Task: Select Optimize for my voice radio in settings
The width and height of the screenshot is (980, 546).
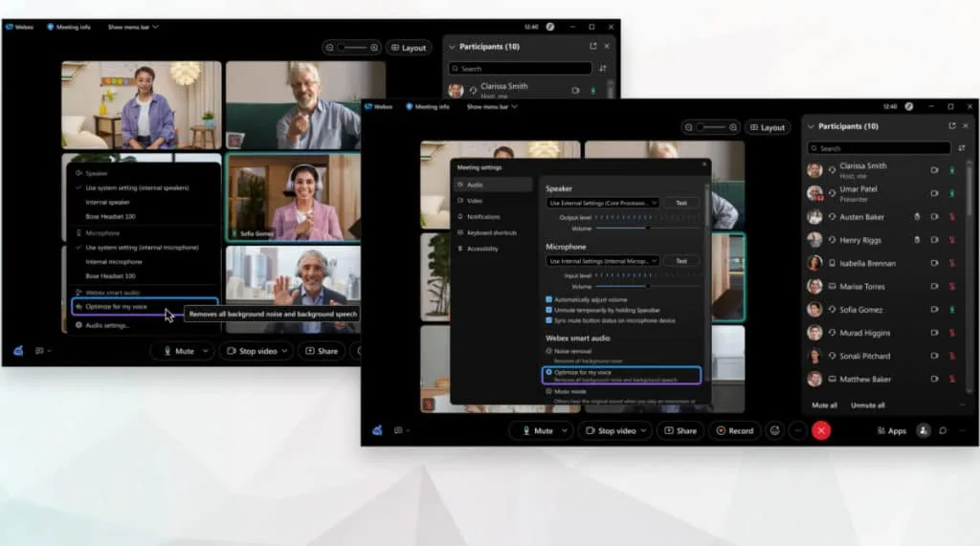Action: 548,372
